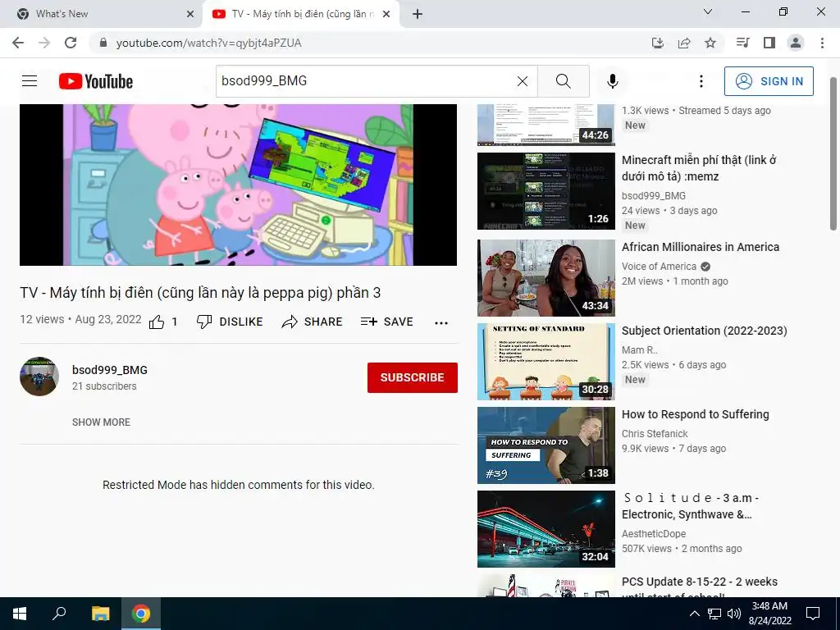Save the video to a playlist

[387, 322]
